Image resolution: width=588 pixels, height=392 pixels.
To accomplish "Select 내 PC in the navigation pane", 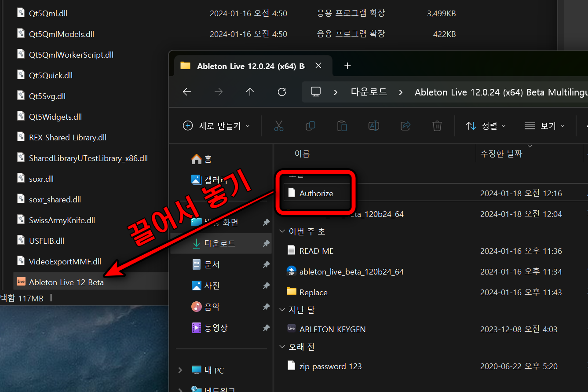I will [208, 370].
